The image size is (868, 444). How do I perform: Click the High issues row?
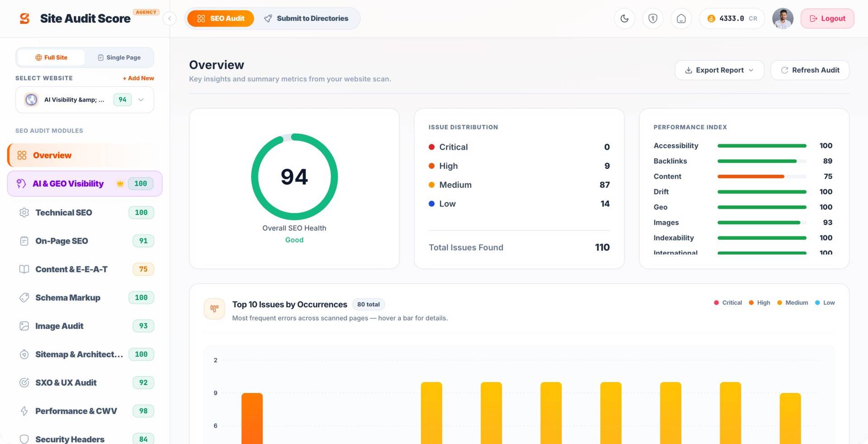(519, 166)
